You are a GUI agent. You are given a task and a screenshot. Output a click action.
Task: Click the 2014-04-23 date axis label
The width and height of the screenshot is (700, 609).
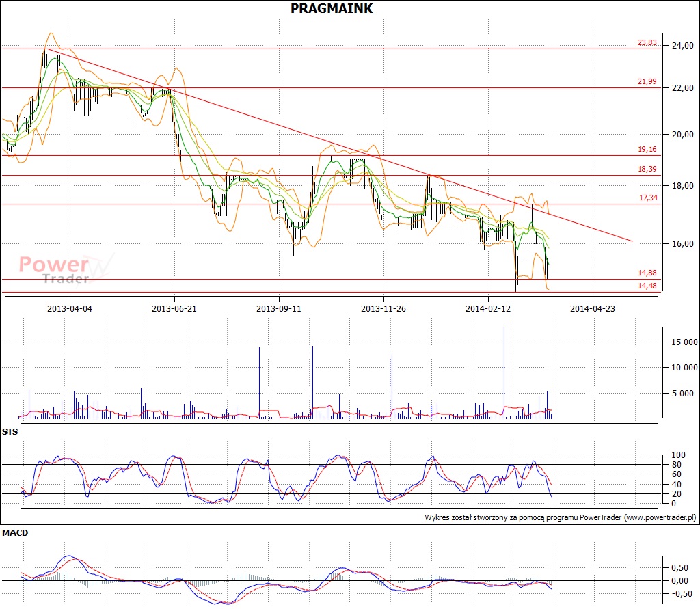tap(593, 308)
